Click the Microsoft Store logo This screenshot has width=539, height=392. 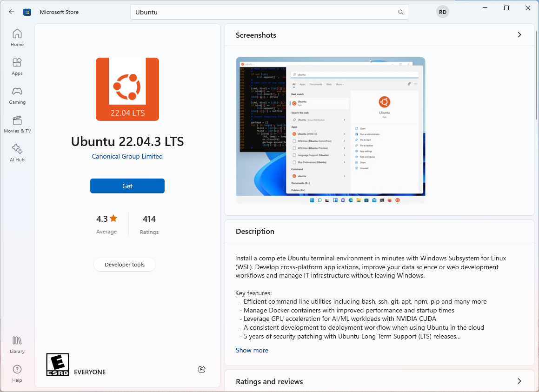point(27,12)
